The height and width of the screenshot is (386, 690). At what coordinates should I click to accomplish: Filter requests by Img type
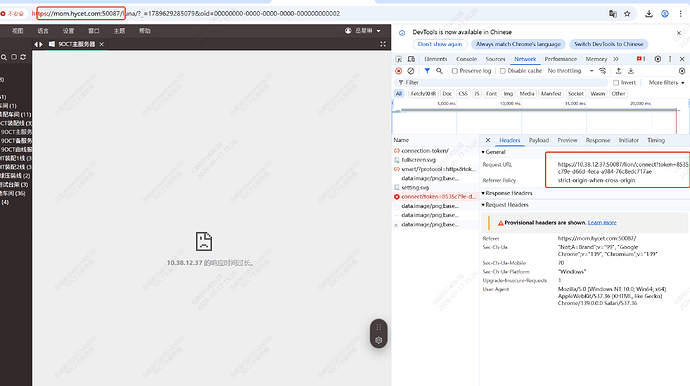click(508, 94)
